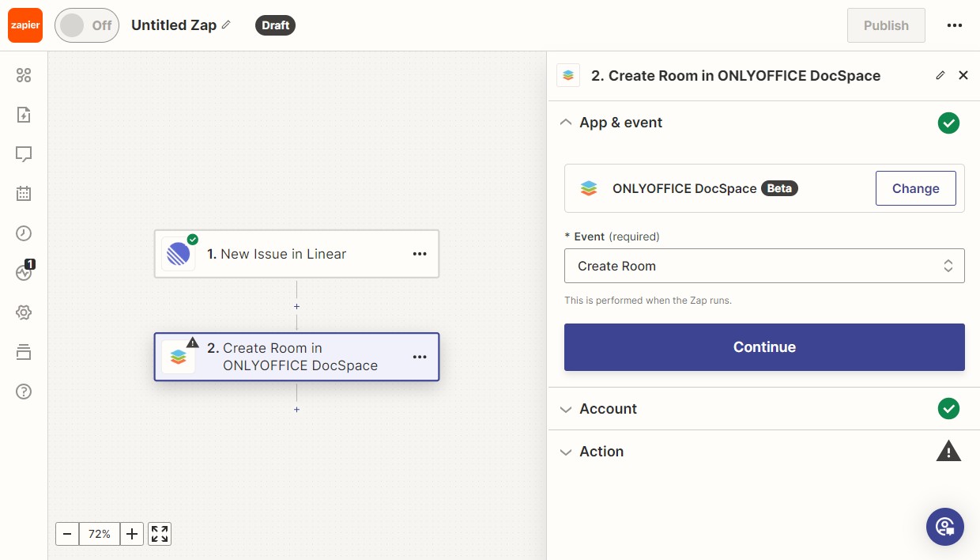The height and width of the screenshot is (560, 980).
Task: Click Change to switch the app
Action: [x=915, y=188]
